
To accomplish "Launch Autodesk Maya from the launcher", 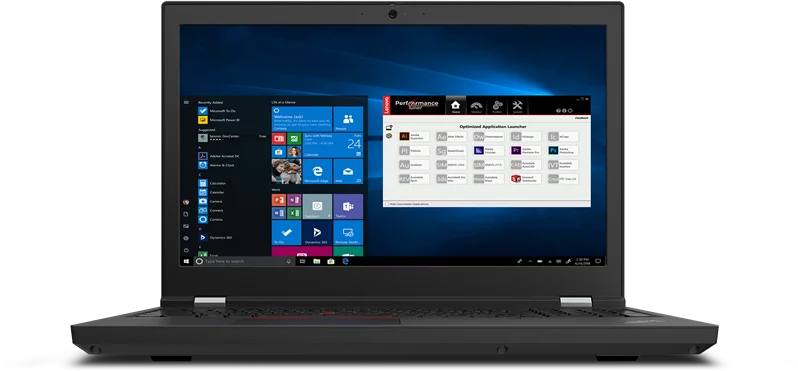I will coord(489,179).
